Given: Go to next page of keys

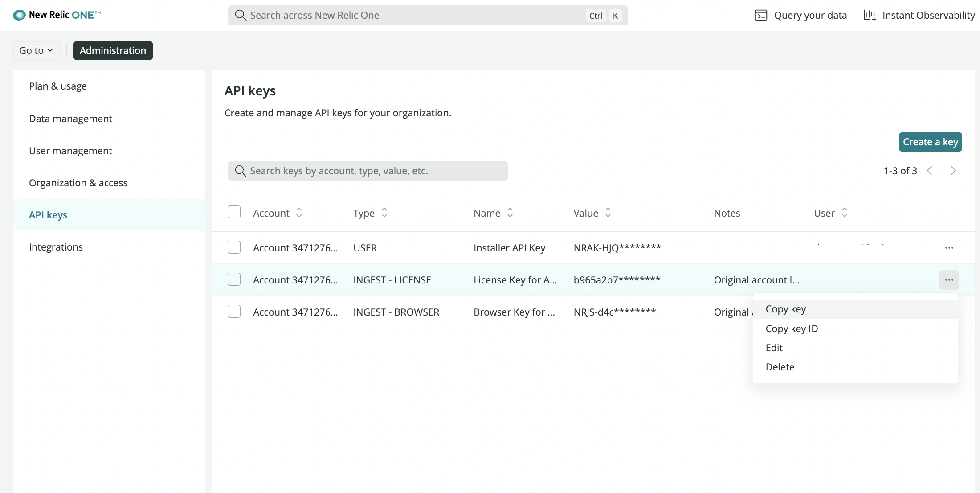Looking at the screenshot, I should pyautogui.click(x=953, y=171).
